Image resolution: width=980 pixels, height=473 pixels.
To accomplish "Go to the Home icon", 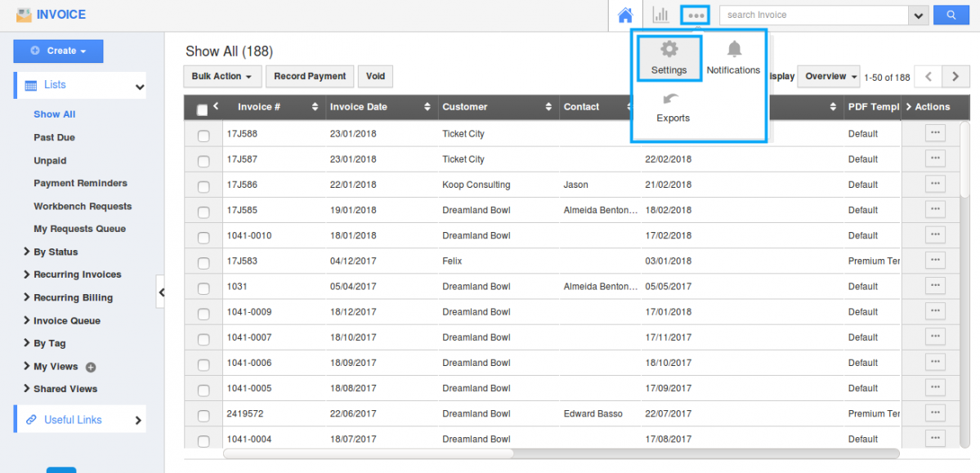I will [x=625, y=16].
